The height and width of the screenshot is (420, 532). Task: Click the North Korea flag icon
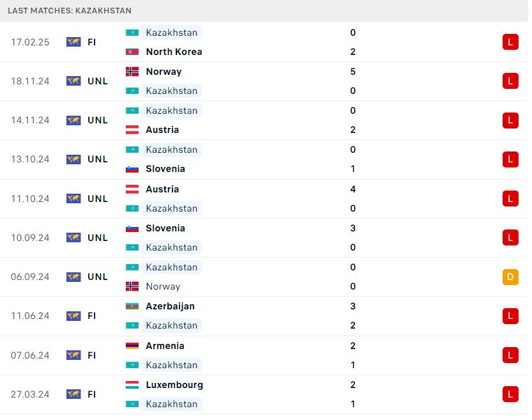pos(132,52)
